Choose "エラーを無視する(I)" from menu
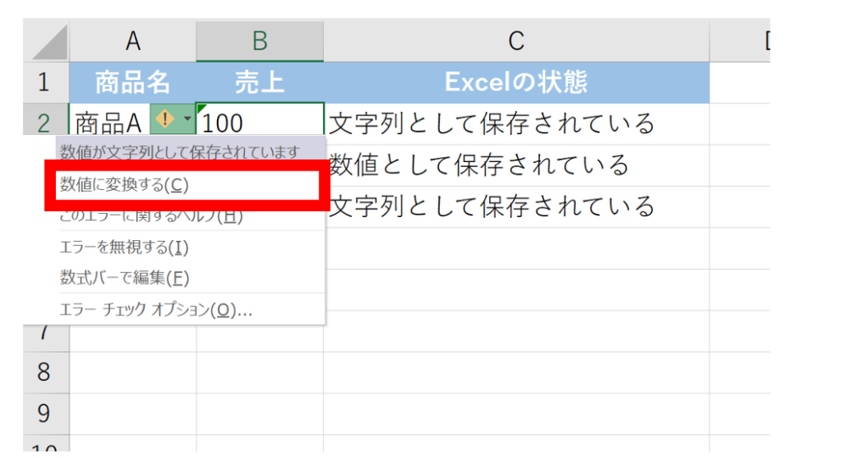The image size is (868, 458). pyautogui.click(x=125, y=247)
